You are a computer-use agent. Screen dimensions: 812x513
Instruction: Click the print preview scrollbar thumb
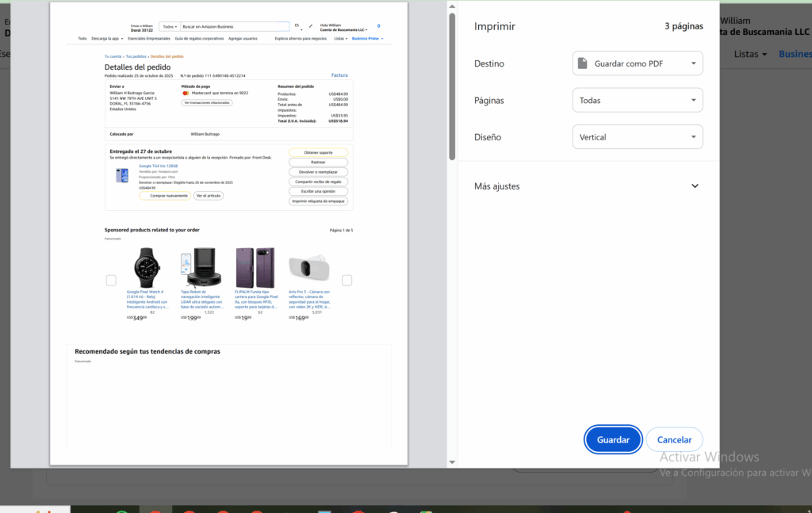[452, 86]
